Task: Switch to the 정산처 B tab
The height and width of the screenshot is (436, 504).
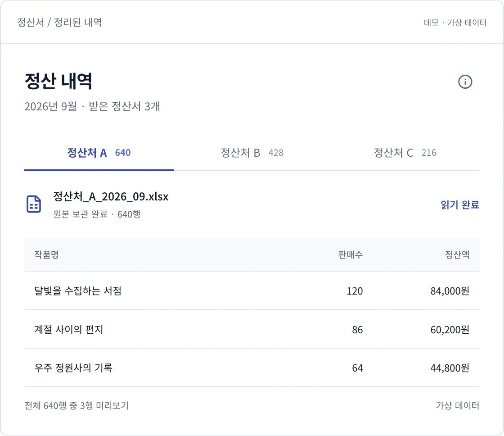Action: (x=252, y=153)
